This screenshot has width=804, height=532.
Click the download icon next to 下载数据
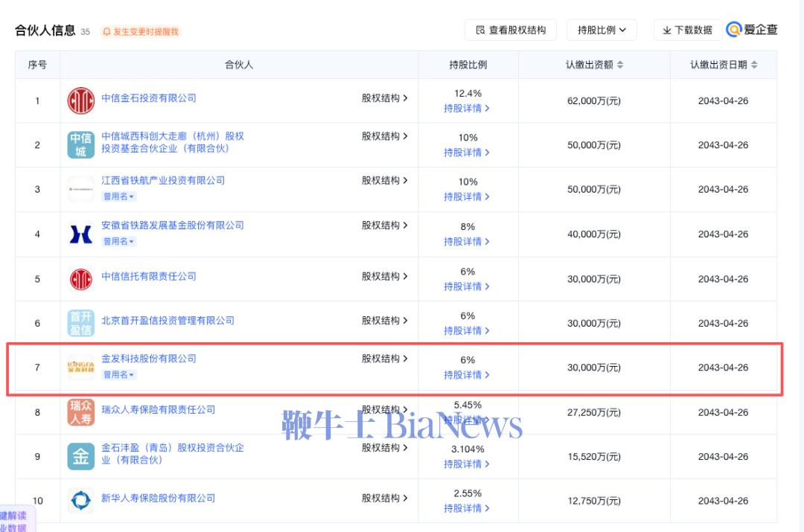(667, 31)
